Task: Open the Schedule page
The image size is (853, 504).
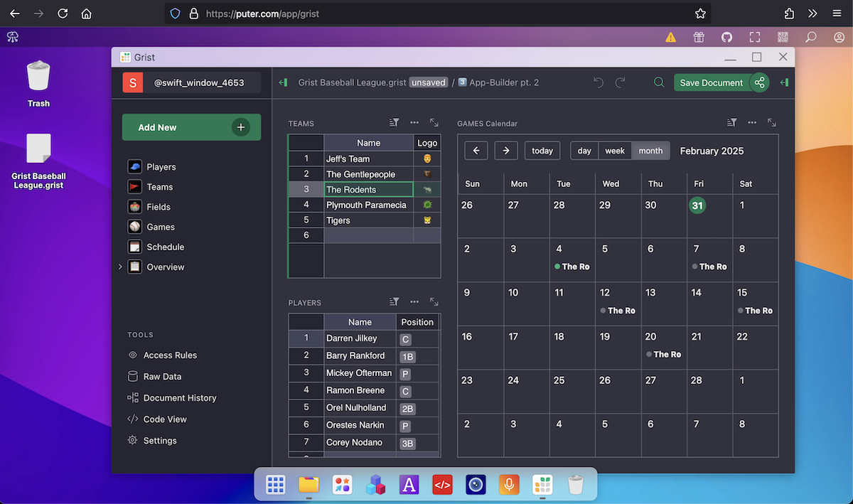Action: pos(165,247)
